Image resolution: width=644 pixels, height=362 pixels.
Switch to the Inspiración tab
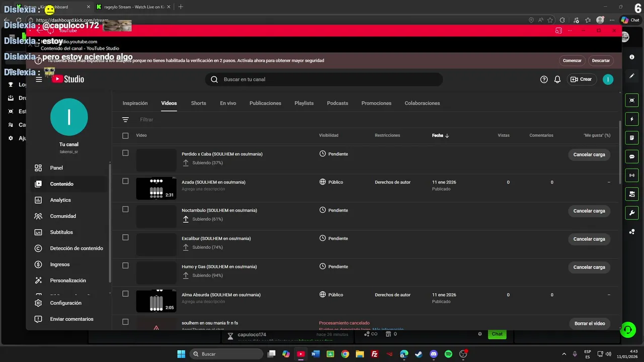coord(135,103)
